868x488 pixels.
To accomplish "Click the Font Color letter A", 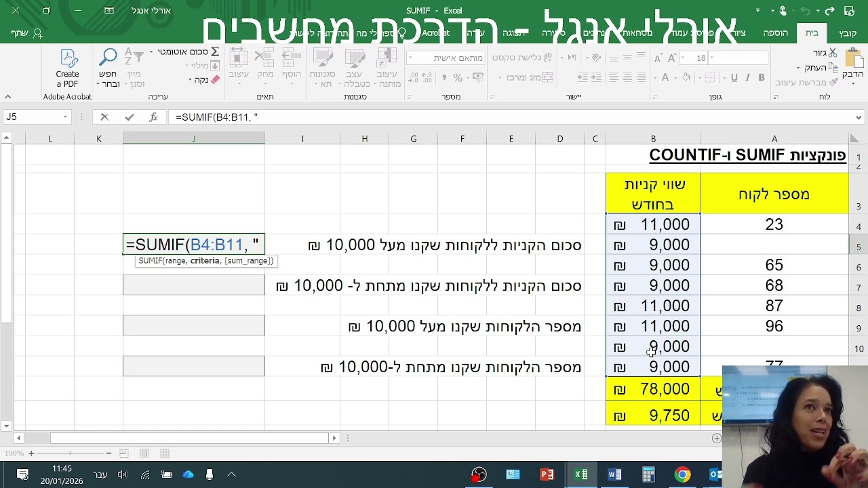I will coord(665,78).
